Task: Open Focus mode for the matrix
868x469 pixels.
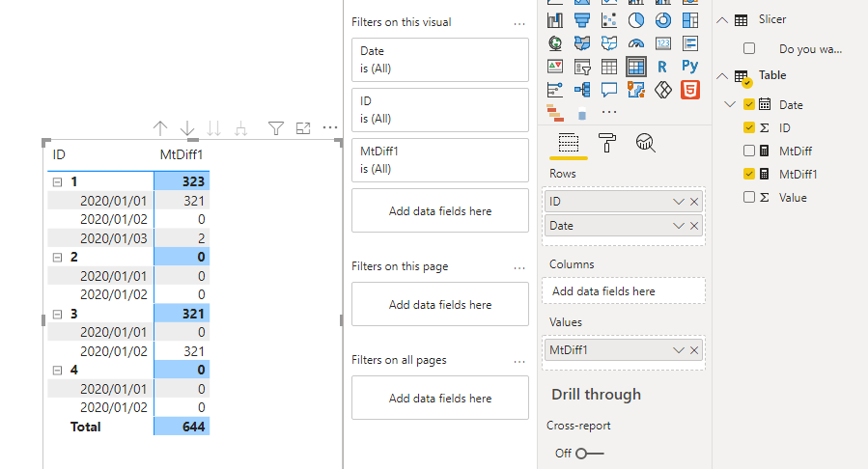Action: point(303,129)
